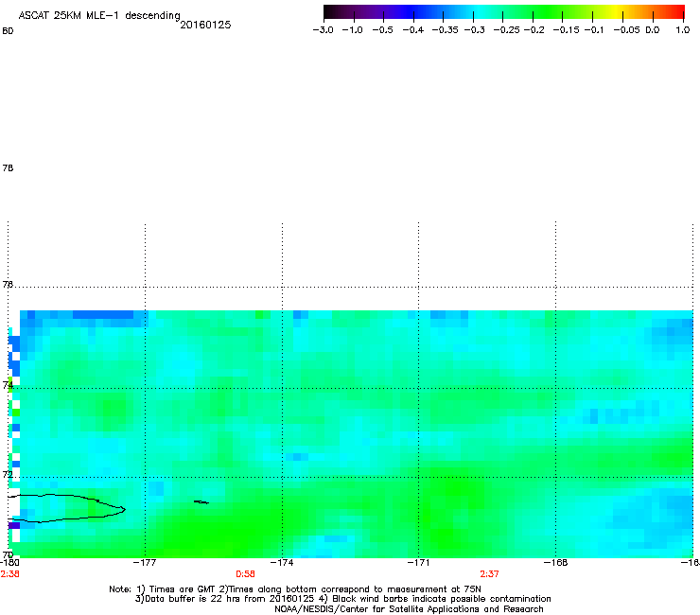Click the -0.2 color bar label
Screen dimensions: 700x615
(x=534, y=30)
